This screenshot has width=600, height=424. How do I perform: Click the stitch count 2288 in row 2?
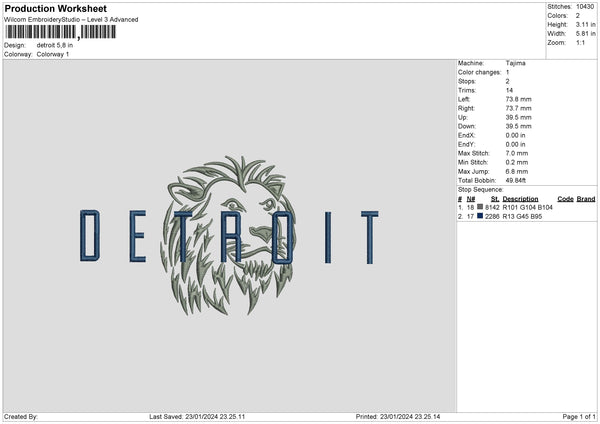coord(492,217)
